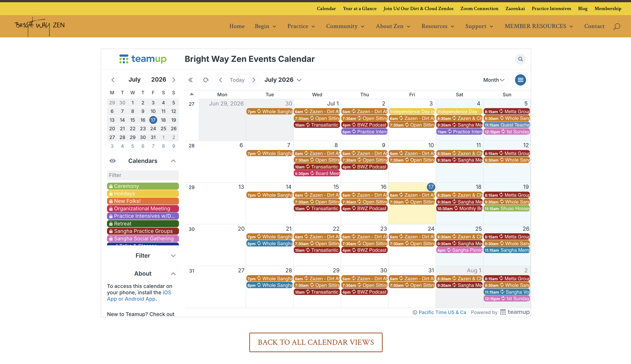The height and width of the screenshot is (364, 631).
Task: Expand the About Zen menu
Action: [393, 26]
